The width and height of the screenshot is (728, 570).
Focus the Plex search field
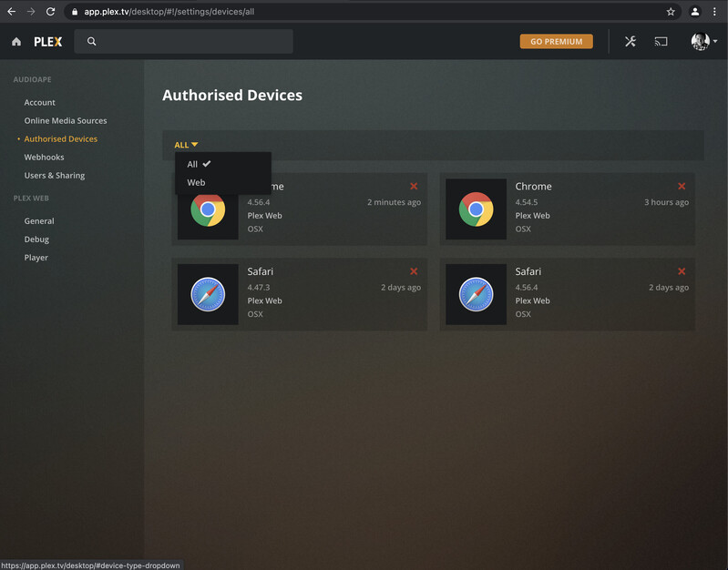(183, 41)
